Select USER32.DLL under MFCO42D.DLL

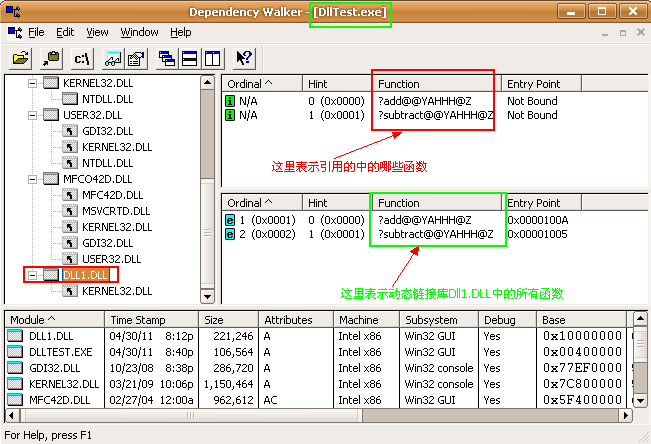click(112, 259)
